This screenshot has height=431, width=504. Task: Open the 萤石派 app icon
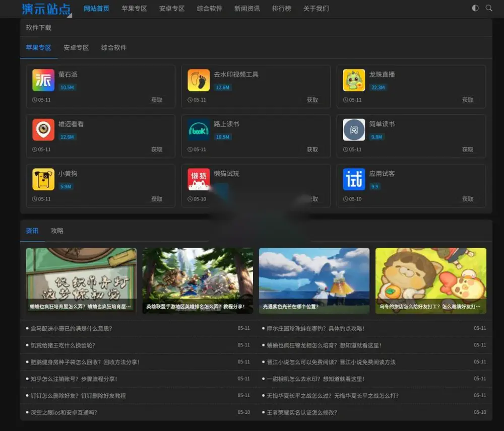(x=43, y=80)
